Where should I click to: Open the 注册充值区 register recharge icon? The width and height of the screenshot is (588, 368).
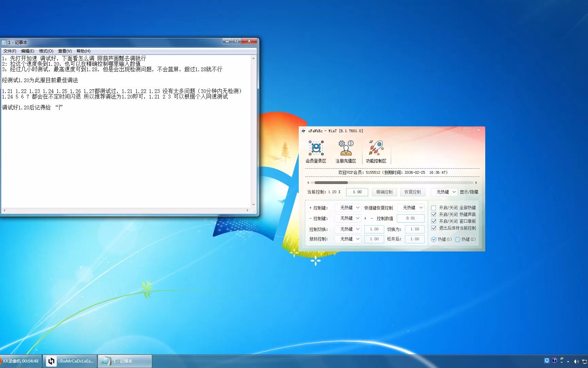click(x=346, y=152)
